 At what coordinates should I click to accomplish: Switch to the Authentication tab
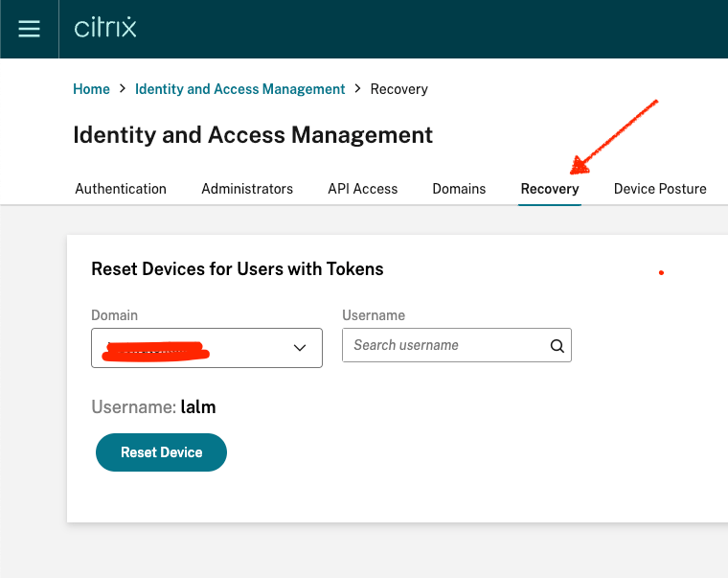click(121, 189)
